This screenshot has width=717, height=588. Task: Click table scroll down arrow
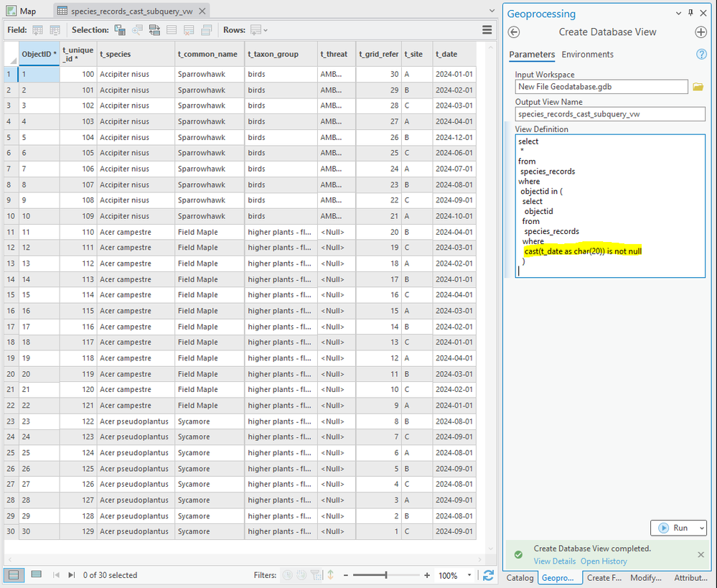(x=491, y=549)
